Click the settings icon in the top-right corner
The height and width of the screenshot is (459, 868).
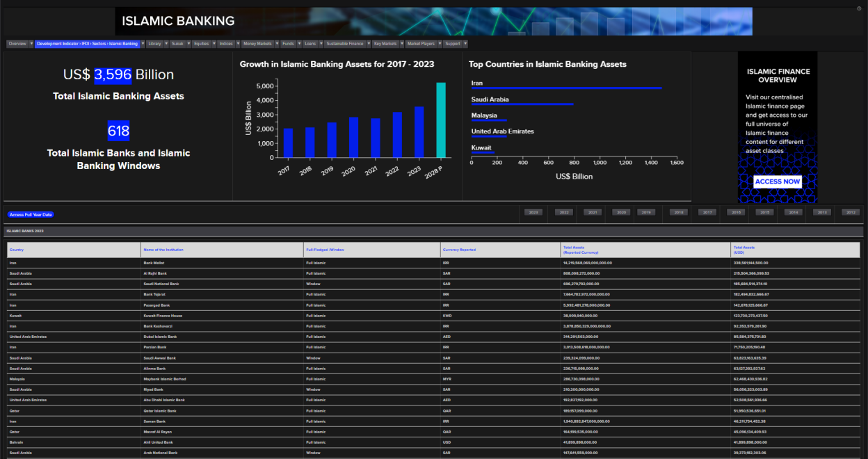pyautogui.click(x=859, y=8)
